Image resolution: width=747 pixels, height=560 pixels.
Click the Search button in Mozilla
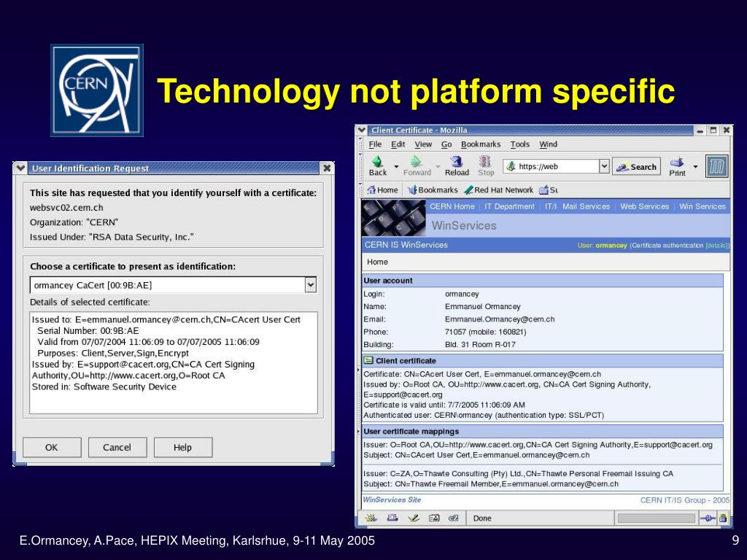(636, 167)
